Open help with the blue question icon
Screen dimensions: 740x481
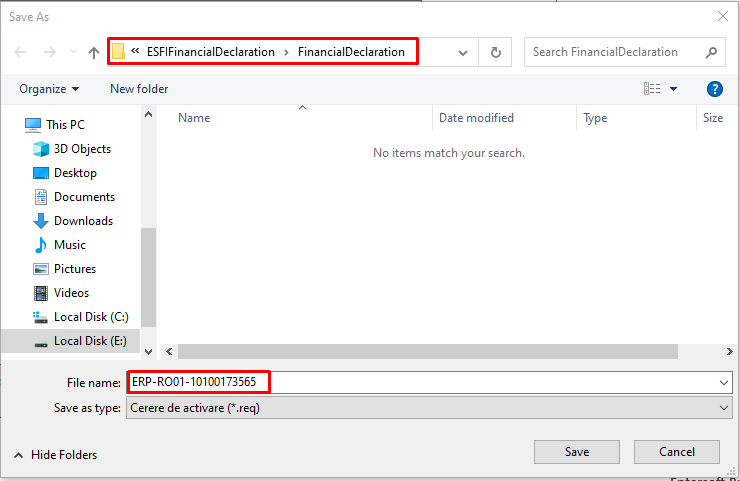pos(715,89)
